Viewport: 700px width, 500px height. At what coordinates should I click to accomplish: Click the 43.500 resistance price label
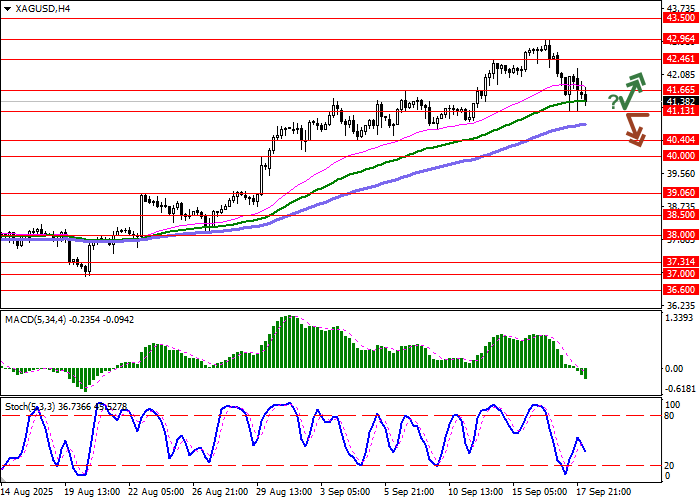[680, 17]
